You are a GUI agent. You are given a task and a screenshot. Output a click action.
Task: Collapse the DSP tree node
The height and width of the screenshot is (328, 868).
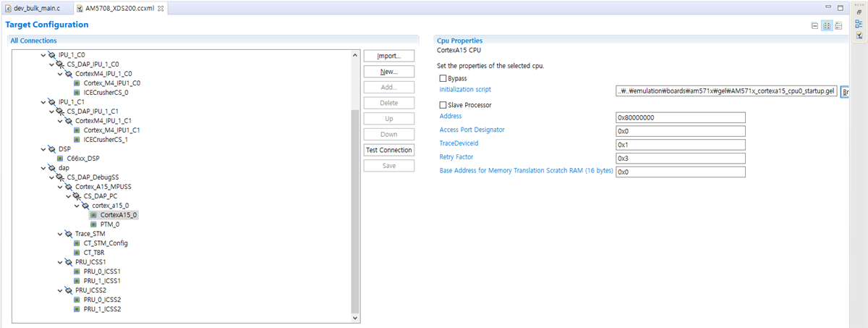(x=42, y=148)
